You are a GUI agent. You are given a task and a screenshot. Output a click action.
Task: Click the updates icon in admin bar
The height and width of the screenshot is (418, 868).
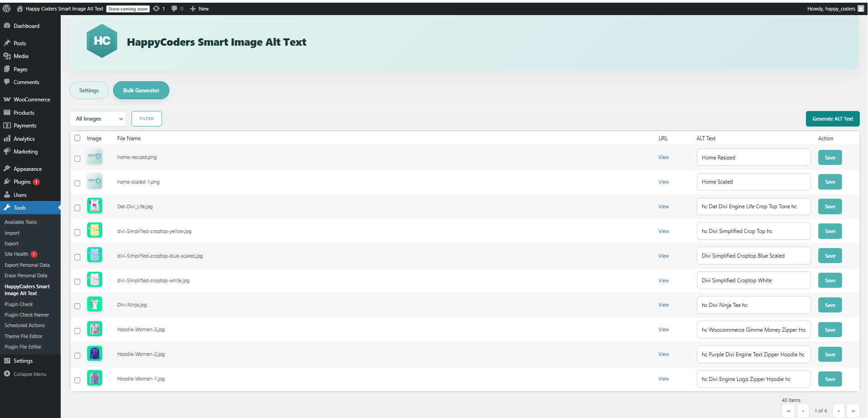[x=156, y=9]
